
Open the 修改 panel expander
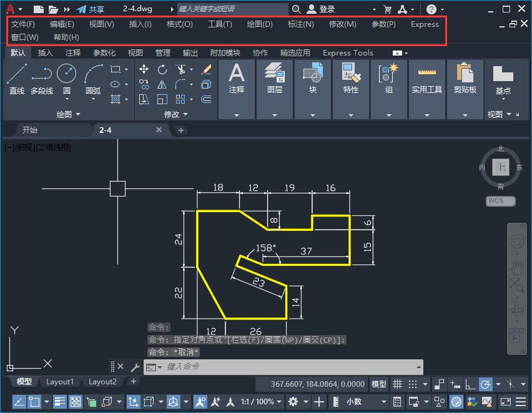click(185, 114)
